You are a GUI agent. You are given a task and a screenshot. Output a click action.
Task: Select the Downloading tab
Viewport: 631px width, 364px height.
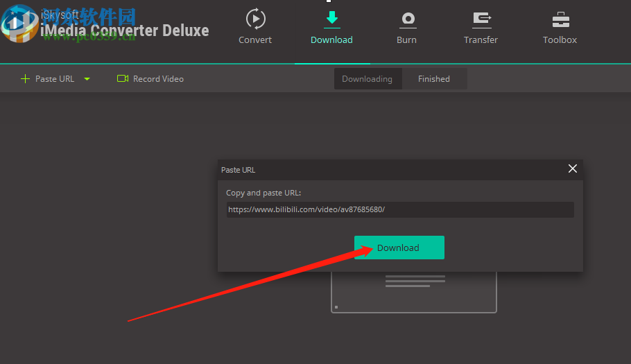click(x=367, y=79)
